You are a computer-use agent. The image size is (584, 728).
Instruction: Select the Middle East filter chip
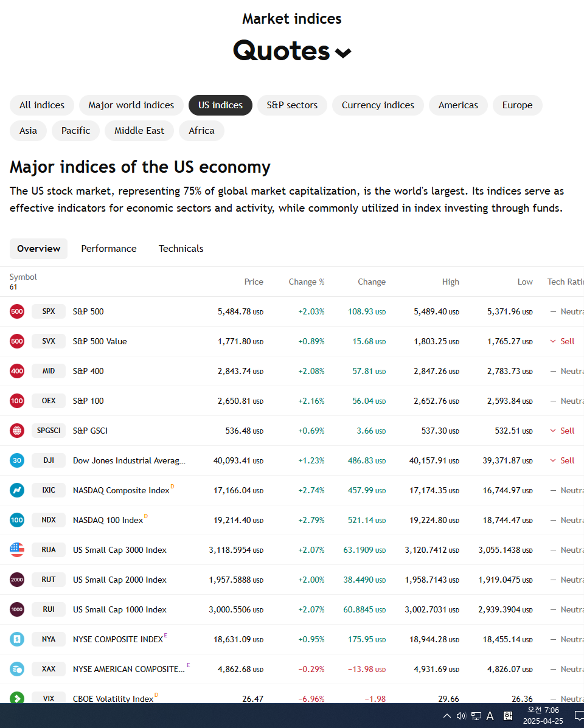pos(139,131)
